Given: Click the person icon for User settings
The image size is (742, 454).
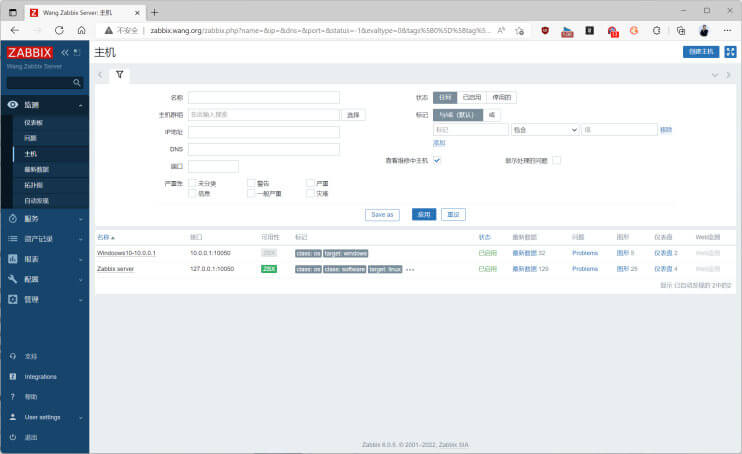Looking at the screenshot, I should [13, 417].
